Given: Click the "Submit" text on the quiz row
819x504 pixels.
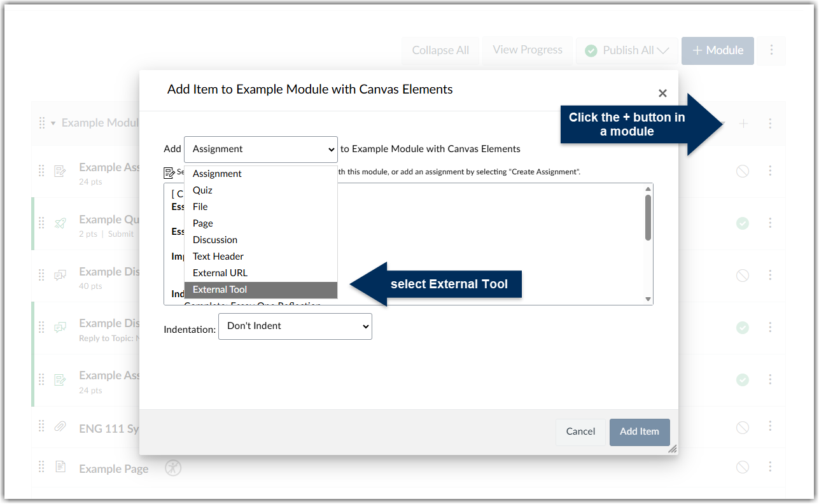Looking at the screenshot, I should [x=121, y=234].
